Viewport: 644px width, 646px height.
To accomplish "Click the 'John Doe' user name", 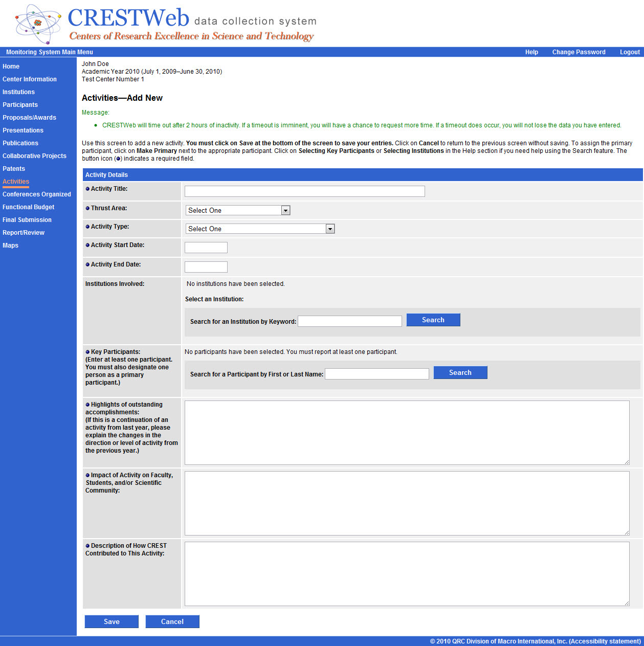I will [95, 64].
